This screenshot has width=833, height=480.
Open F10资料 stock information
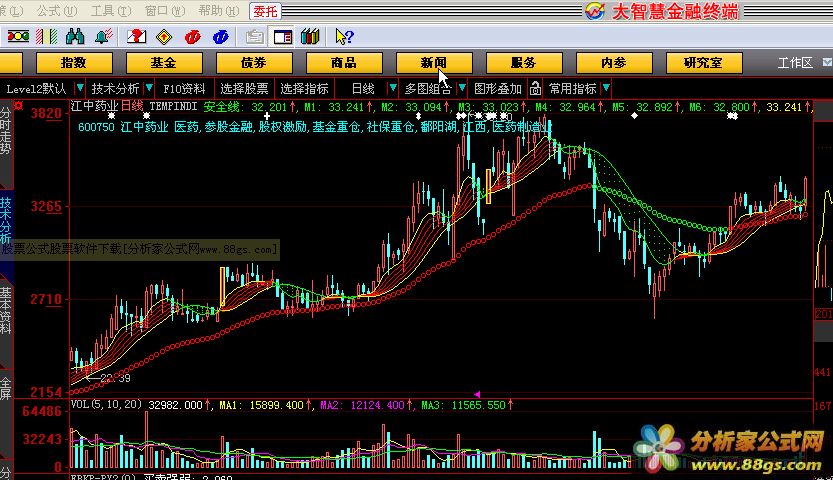(184, 88)
